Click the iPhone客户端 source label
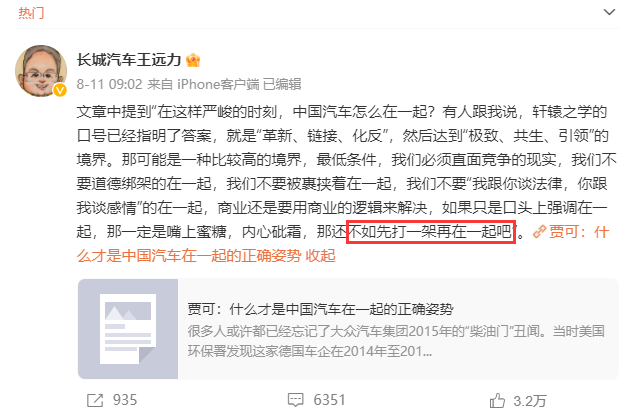The height and width of the screenshot is (418, 631). [x=218, y=84]
